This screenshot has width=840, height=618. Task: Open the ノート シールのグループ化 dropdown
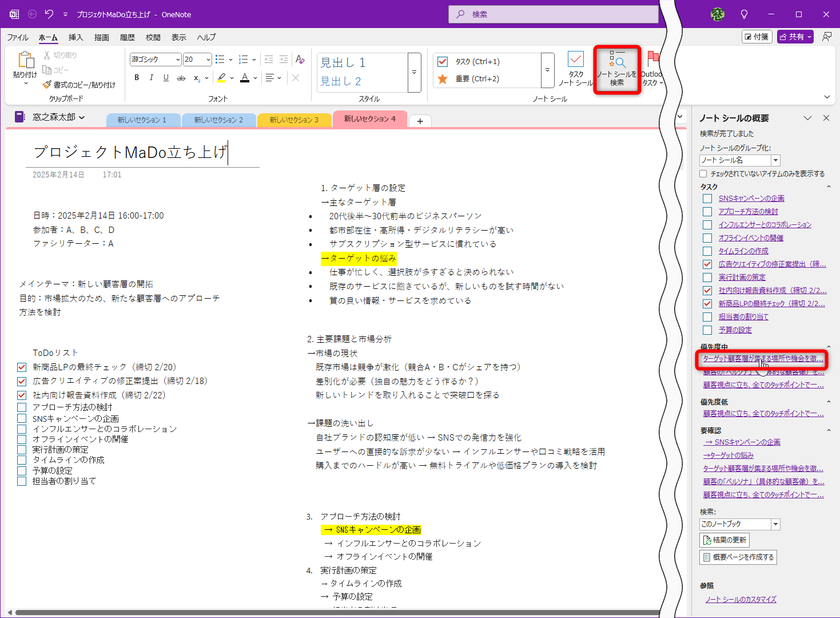click(775, 160)
